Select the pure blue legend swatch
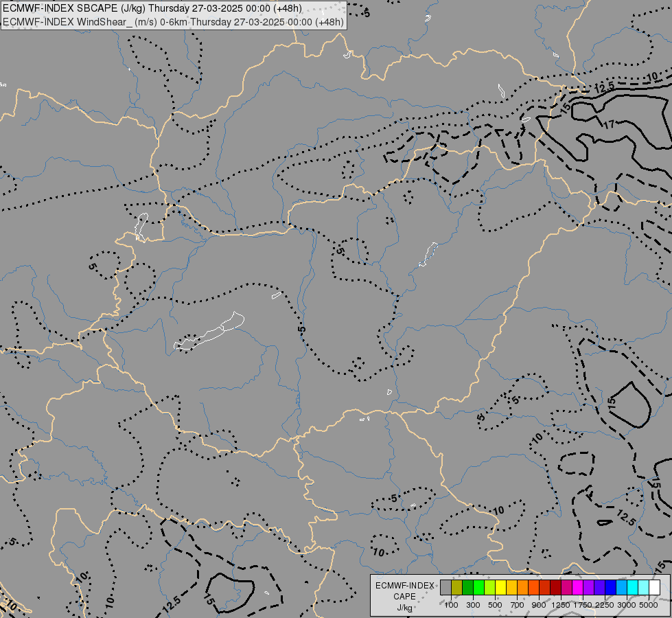Viewport: 672px width, 618px height. click(x=610, y=587)
